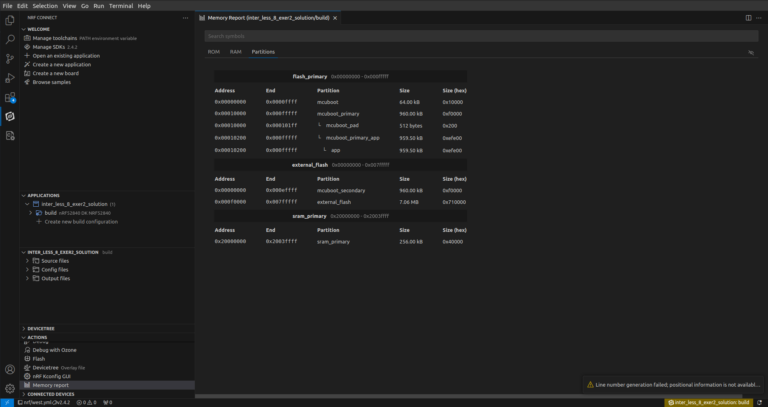Image resolution: width=768 pixels, height=407 pixels.
Task: Expand the Devicetree section
Action: [x=23, y=328]
